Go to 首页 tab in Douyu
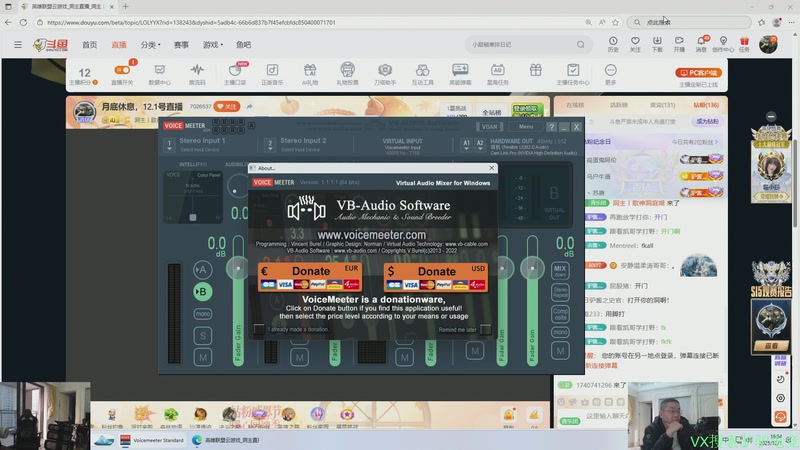Screen dimensions: 800x450 click(90, 45)
